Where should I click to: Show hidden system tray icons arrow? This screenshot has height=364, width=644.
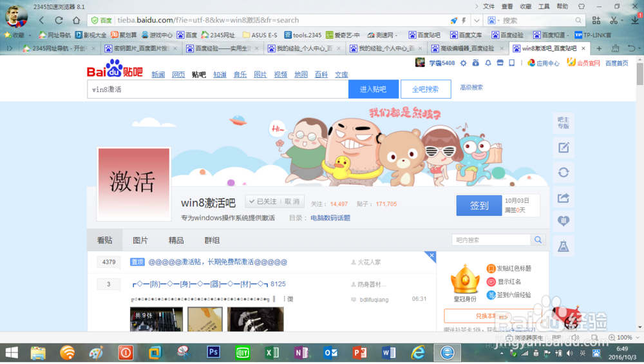click(x=502, y=353)
